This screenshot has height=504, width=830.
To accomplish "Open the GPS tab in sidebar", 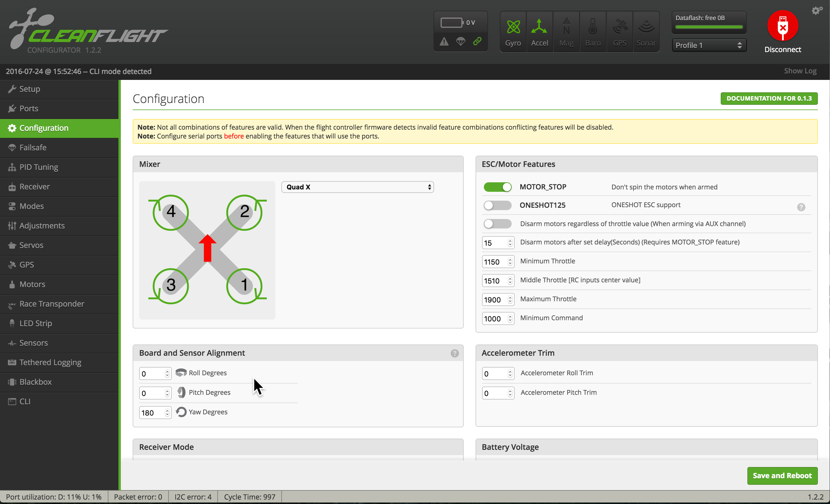I will tap(59, 265).
